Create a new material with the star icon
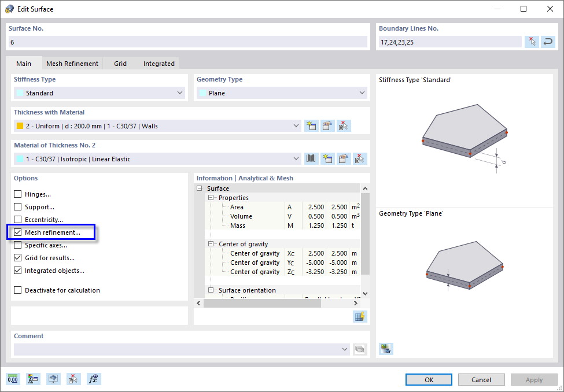The height and width of the screenshot is (392, 564). 327,158
